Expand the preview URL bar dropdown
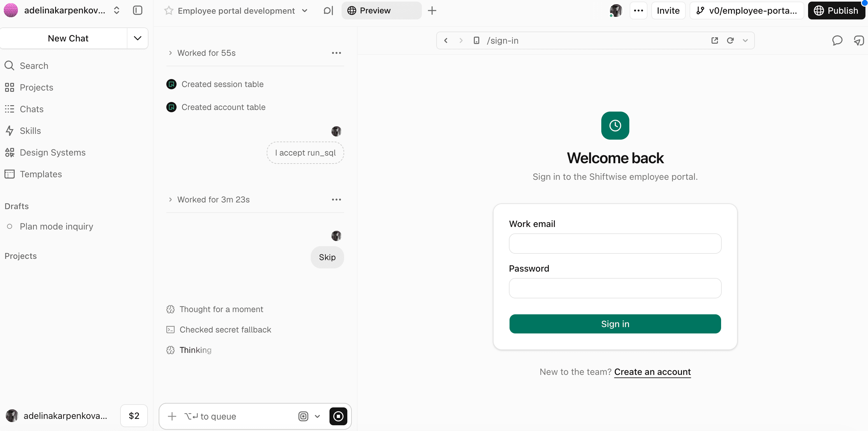 coord(745,40)
